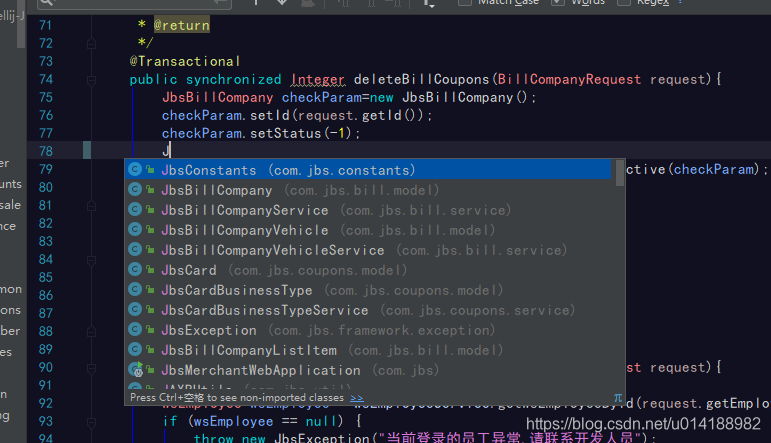Viewport: 771px width, 443px height.
Task: Toggle fold marker at line 93
Action: (x=91, y=421)
